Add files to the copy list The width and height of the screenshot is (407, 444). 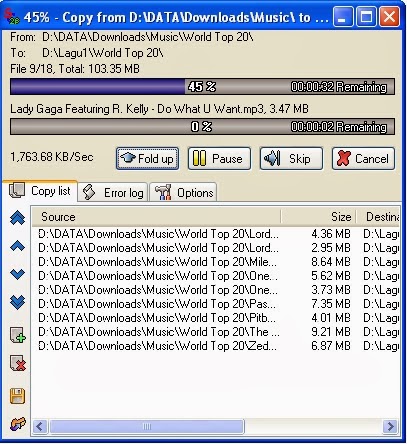(18, 335)
